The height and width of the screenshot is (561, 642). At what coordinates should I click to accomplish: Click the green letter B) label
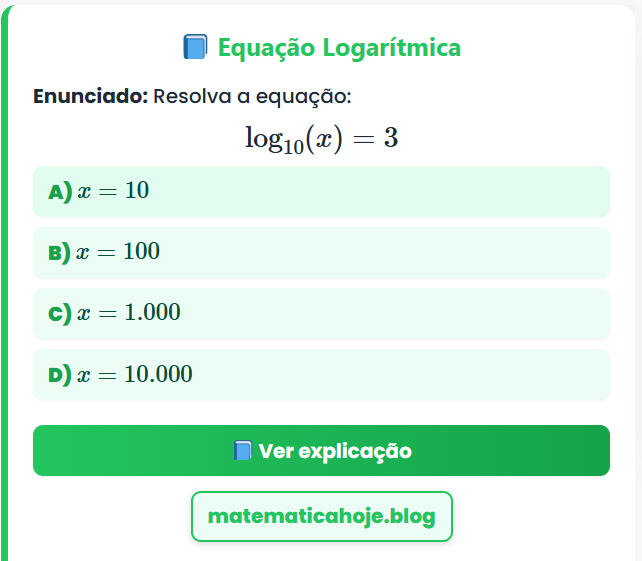click(x=60, y=252)
